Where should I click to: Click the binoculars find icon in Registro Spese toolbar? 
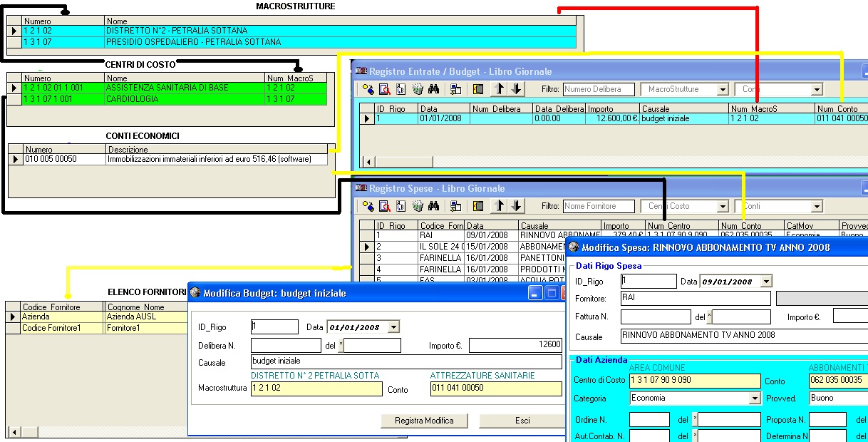[433, 206]
